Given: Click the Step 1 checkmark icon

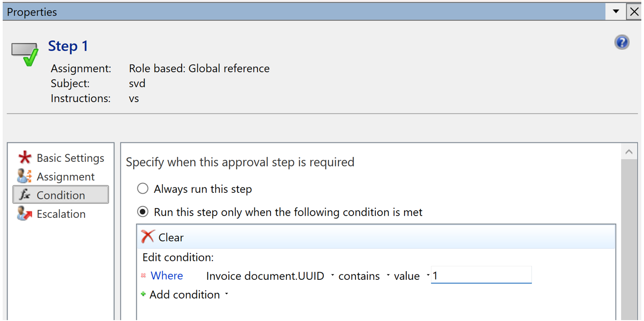Looking at the screenshot, I should (x=25, y=54).
